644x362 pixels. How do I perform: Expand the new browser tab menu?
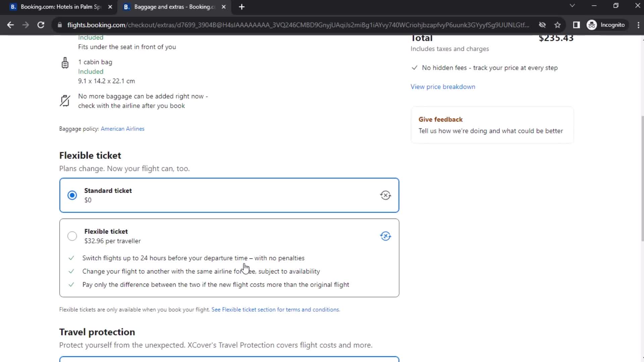(x=241, y=7)
